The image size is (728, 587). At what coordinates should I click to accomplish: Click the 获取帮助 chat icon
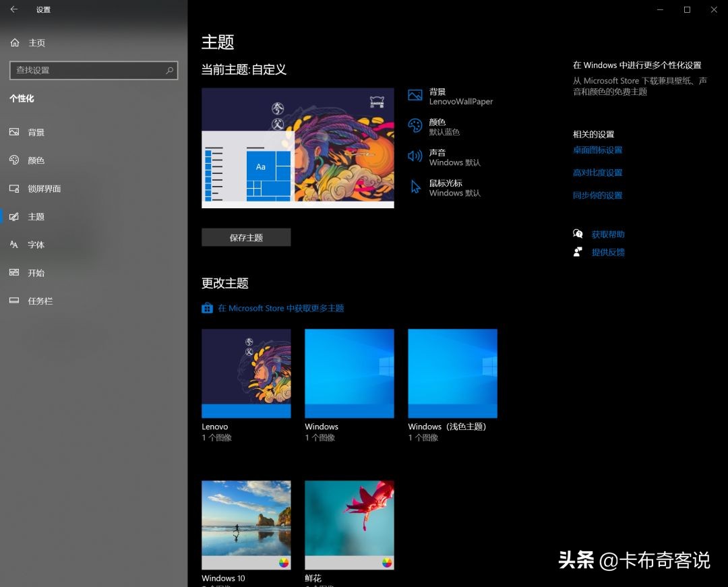pos(578,234)
